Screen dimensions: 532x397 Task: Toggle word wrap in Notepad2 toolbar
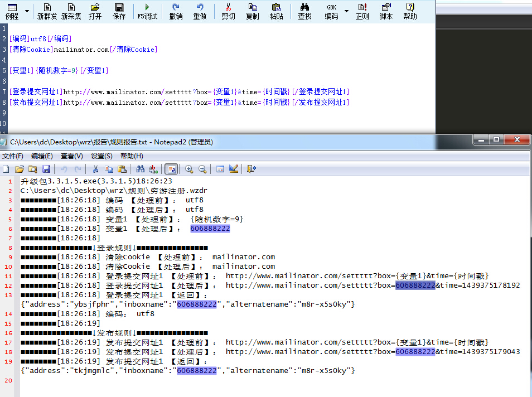coord(171,169)
